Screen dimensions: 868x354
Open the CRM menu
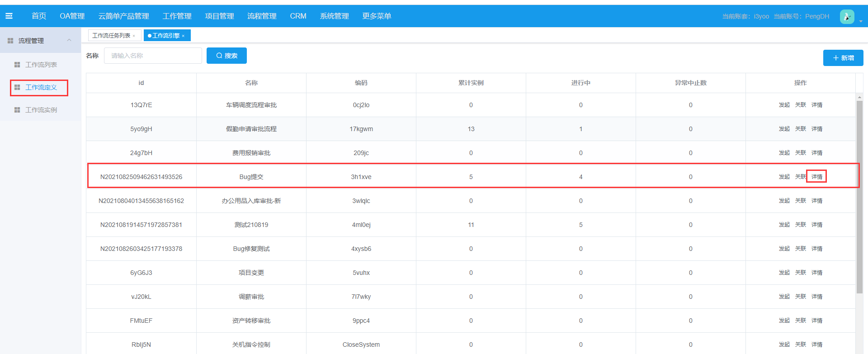pyautogui.click(x=298, y=16)
